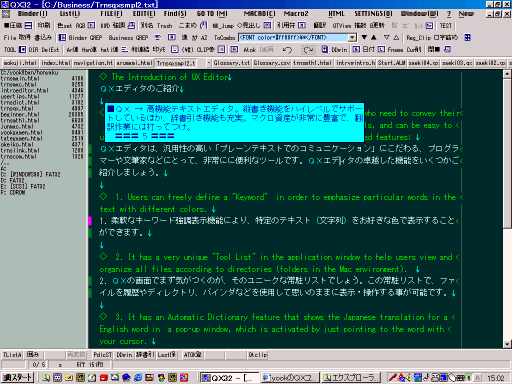Click the Dtclip status bar button
The height and width of the screenshot is (384, 512).
click(257, 355)
